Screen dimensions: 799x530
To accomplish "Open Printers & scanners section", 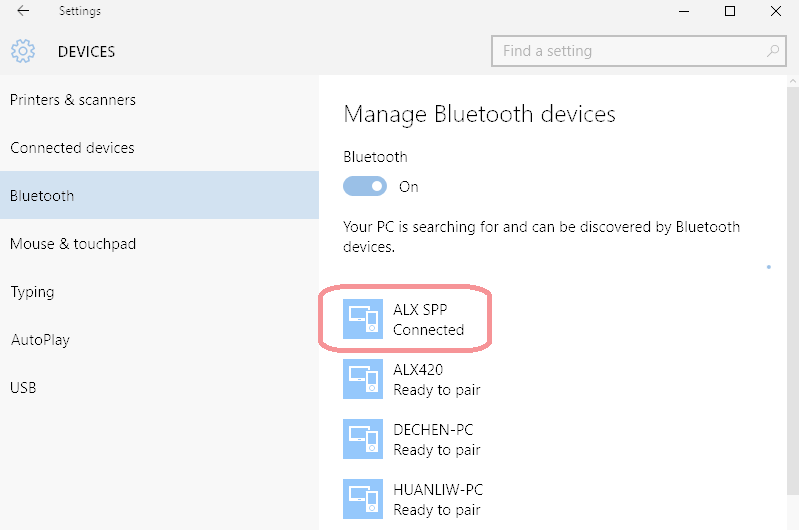I will (x=159, y=99).
